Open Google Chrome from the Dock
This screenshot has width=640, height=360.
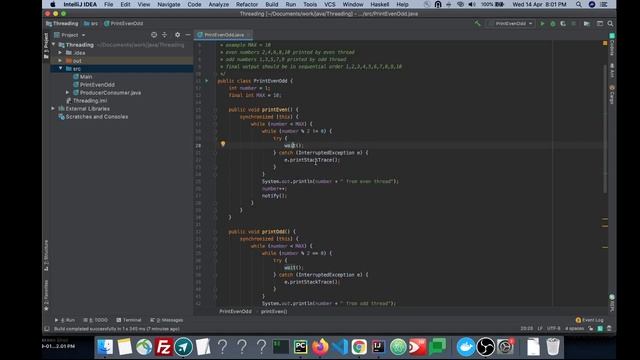coord(359,347)
